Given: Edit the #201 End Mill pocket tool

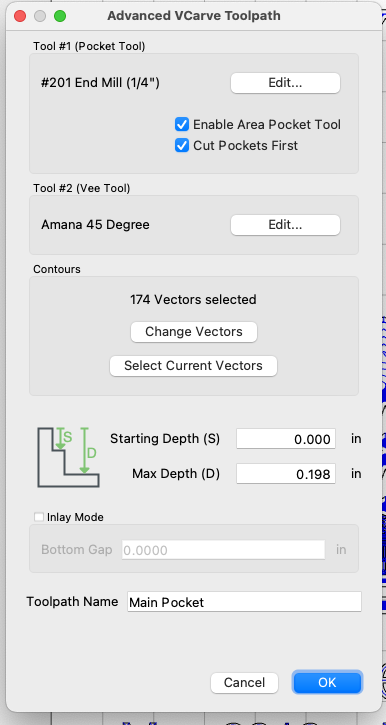Looking at the screenshot, I should (x=285, y=83).
